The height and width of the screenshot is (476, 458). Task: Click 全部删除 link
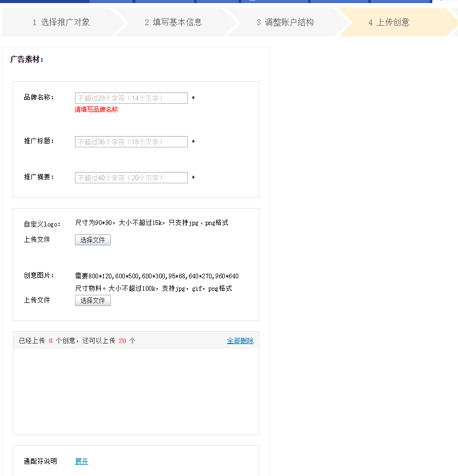pos(240,340)
